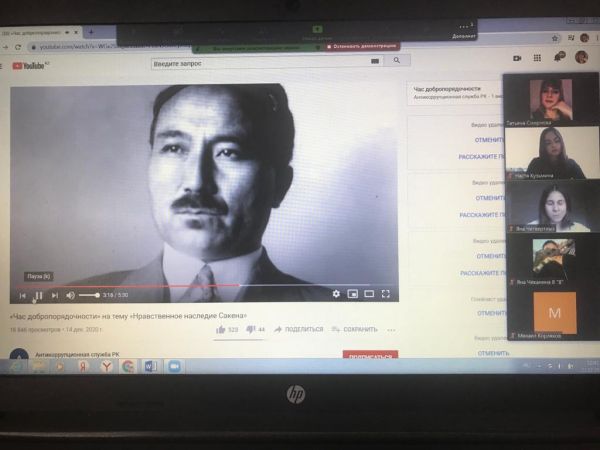The height and width of the screenshot is (450, 600).
Task: Open video settings gear
Action: 336,294
